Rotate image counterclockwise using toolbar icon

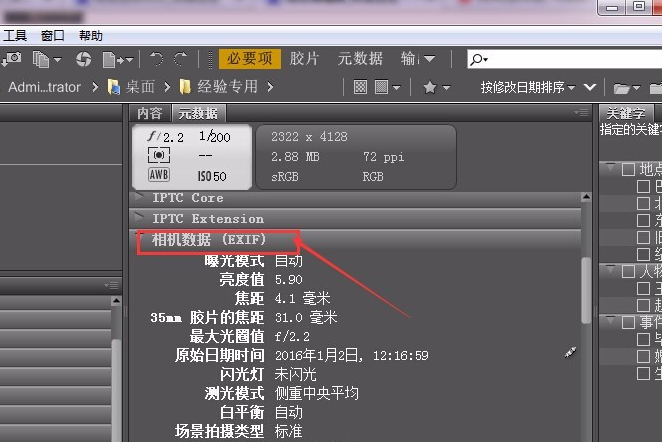pos(156,59)
